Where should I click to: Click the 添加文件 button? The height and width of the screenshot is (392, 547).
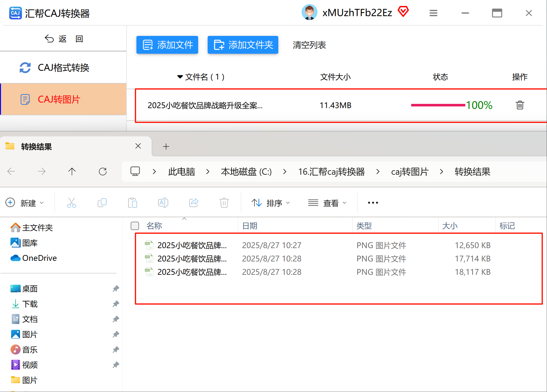click(167, 45)
